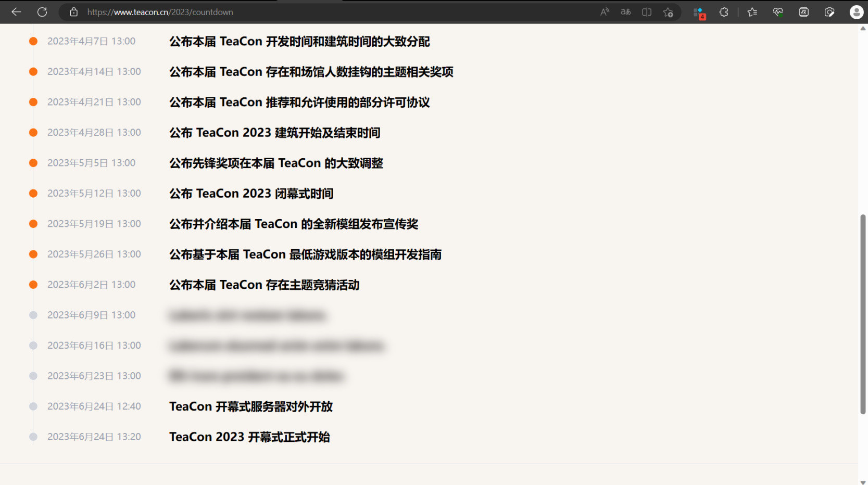Viewport: 868px width, 485px height.
Task: Select 公布 TeaCon 2023 闭幕式时间 entry
Action: (251, 194)
